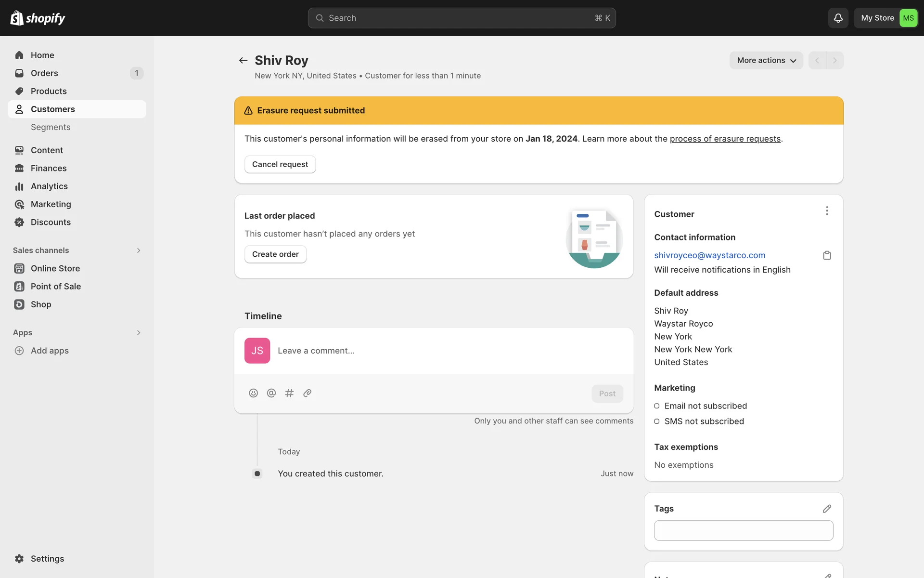The image size is (924, 578).
Task: Expand the Sales channels section
Action: point(139,250)
